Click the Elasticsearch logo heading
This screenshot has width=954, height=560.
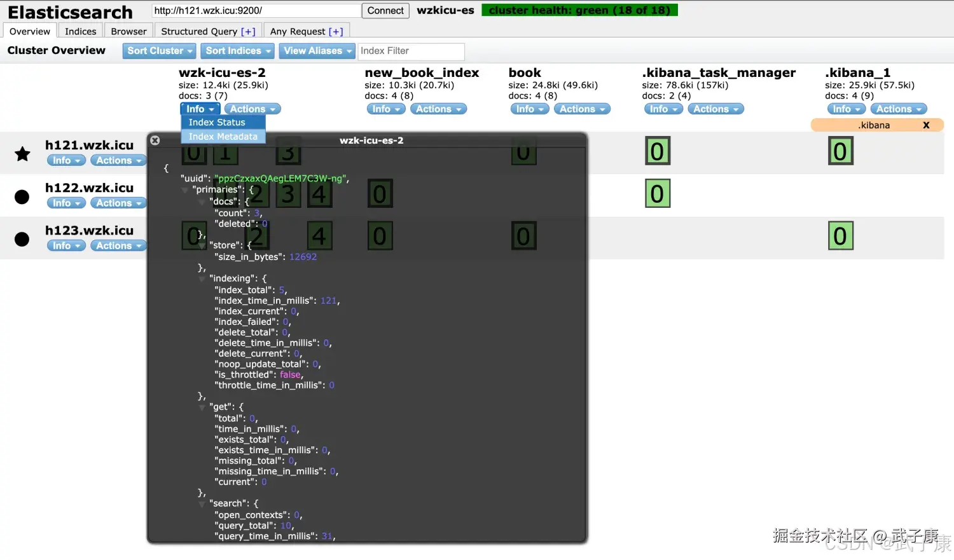(x=70, y=11)
